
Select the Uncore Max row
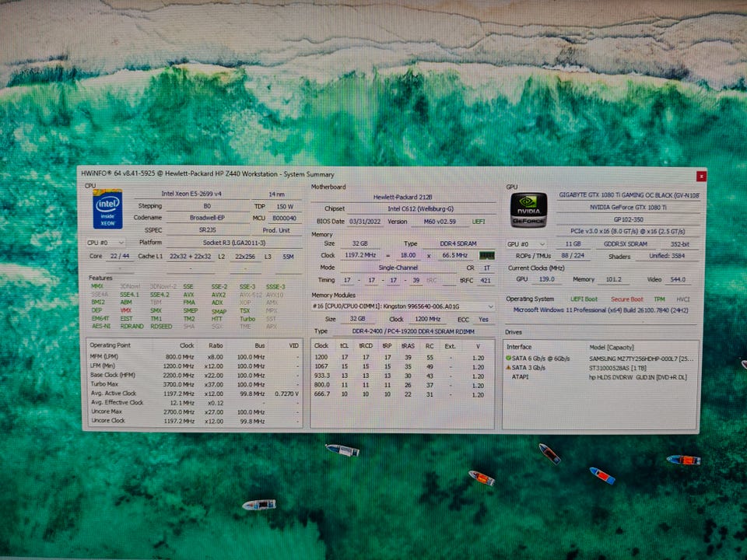[x=195, y=412]
